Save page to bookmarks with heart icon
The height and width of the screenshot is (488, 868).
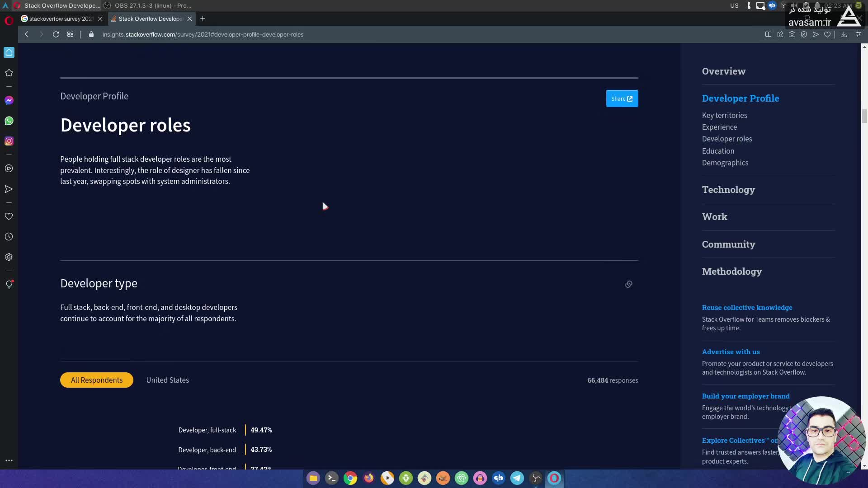(827, 34)
